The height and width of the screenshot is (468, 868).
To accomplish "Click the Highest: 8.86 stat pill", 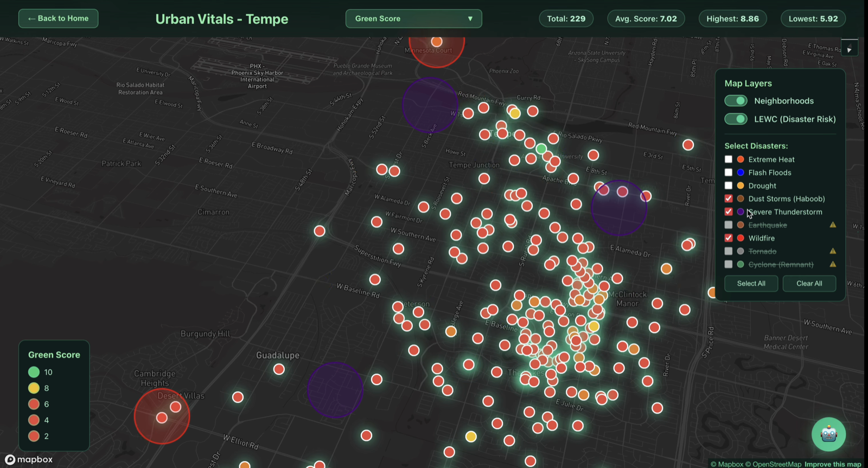I will coord(732,18).
